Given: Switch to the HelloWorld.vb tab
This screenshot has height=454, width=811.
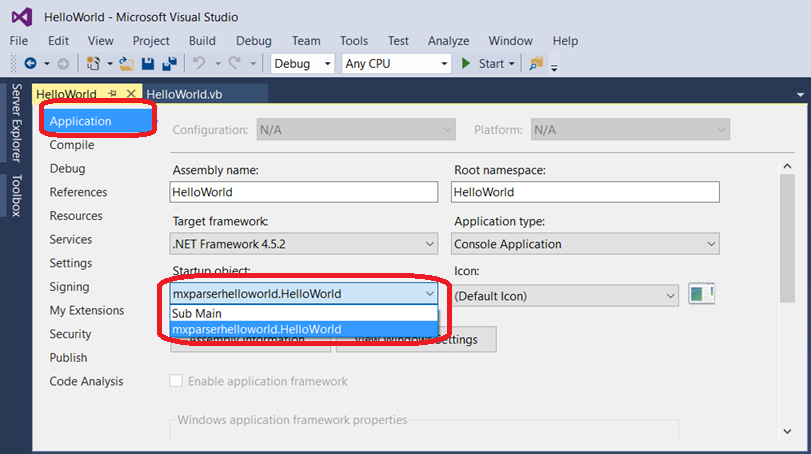Looking at the screenshot, I should tap(184, 95).
